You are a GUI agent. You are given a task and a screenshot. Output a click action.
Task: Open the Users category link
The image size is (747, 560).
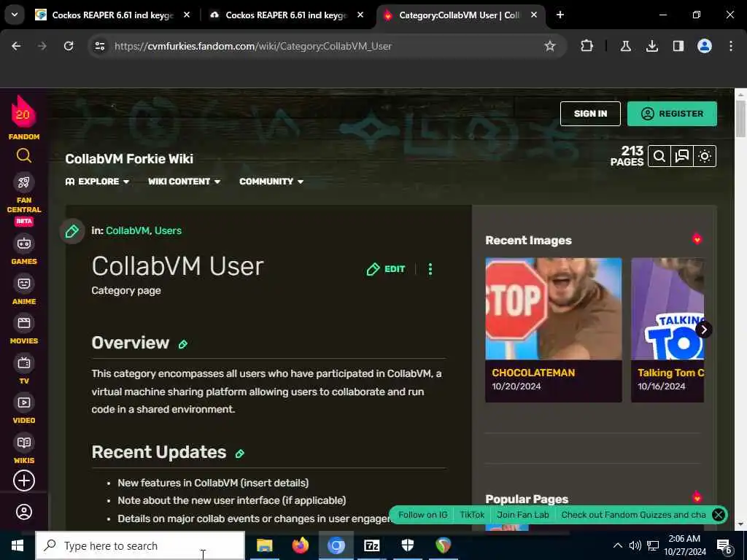pos(168,230)
